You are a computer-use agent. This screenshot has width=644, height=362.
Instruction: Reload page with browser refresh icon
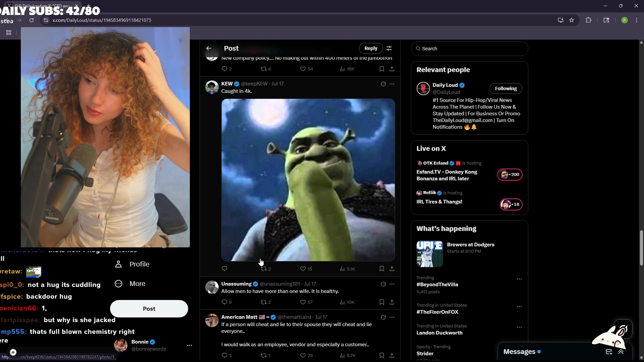click(x=32, y=20)
